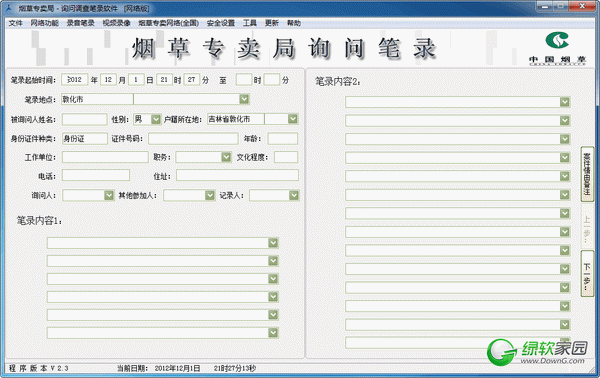Open the 工具 menu
The image size is (600, 378).
coord(249,23)
